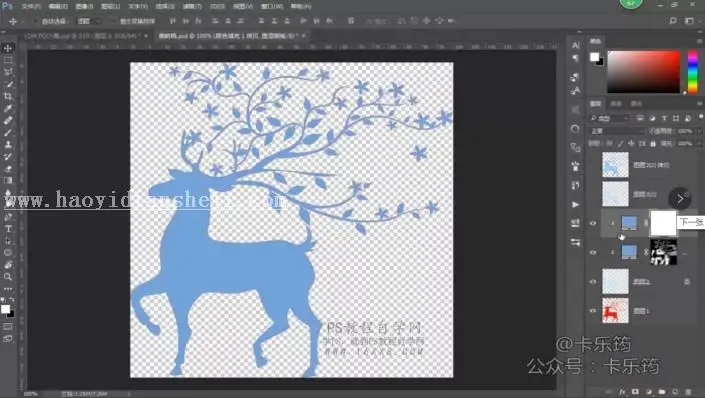
Task: Select the Hand tool
Action: click(x=8, y=265)
